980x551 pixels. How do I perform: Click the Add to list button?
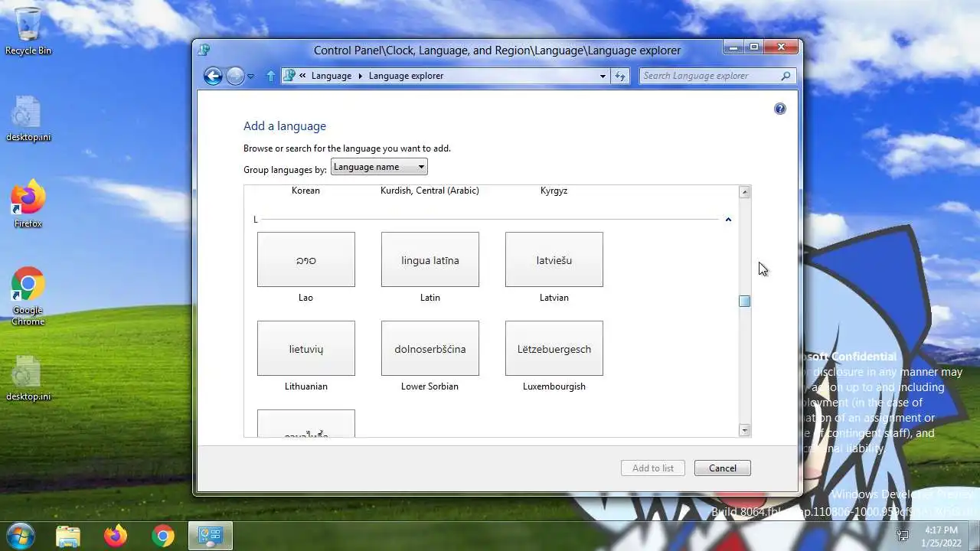(x=653, y=468)
